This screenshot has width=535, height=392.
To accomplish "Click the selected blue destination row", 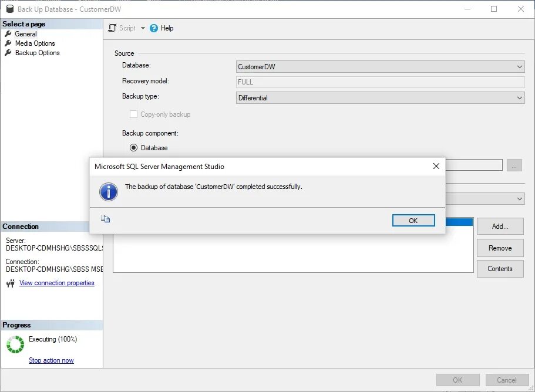I will pyautogui.click(x=459, y=222).
